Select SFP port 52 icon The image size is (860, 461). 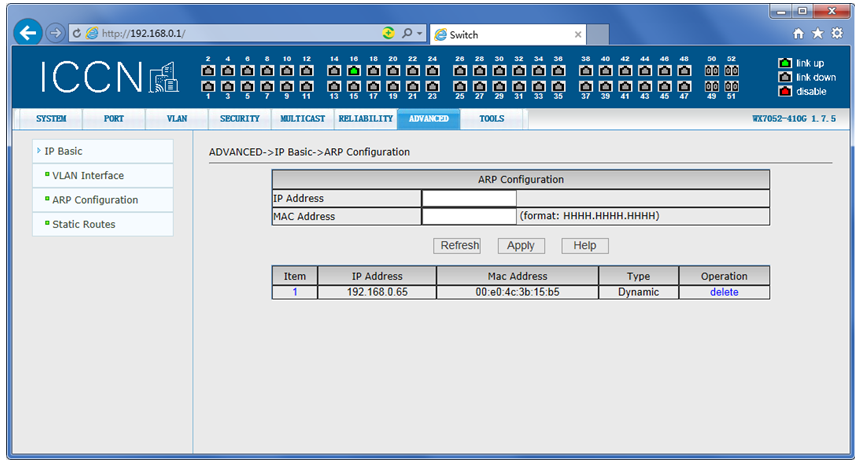(x=731, y=71)
